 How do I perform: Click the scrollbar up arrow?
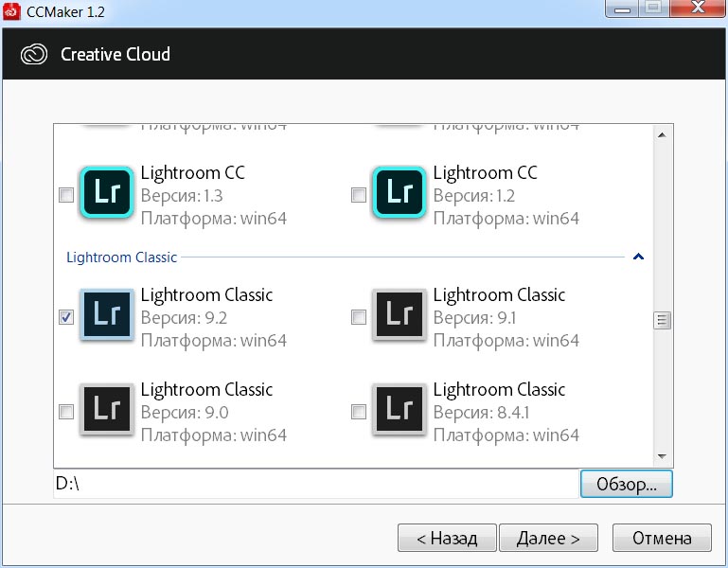(662, 135)
